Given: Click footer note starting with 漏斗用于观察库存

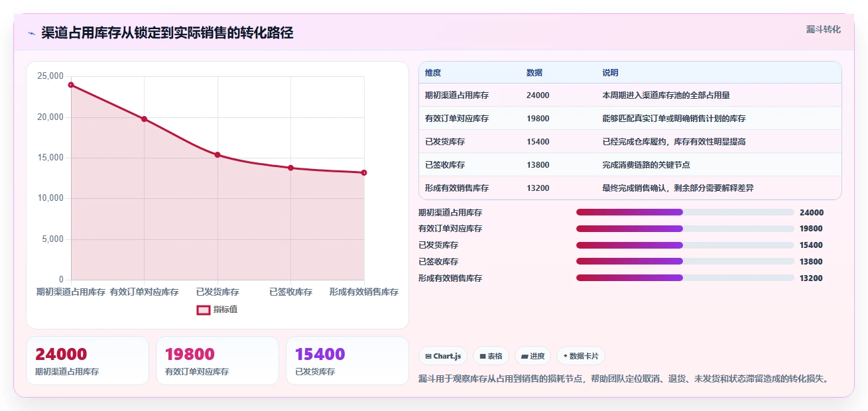Looking at the screenshot, I should (x=624, y=379).
